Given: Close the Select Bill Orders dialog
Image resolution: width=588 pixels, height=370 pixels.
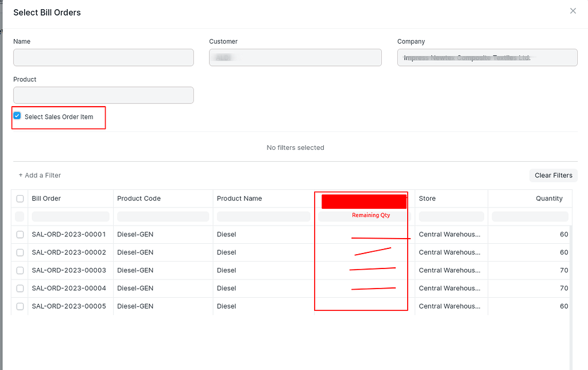Looking at the screenshot, I should (572, 11).
